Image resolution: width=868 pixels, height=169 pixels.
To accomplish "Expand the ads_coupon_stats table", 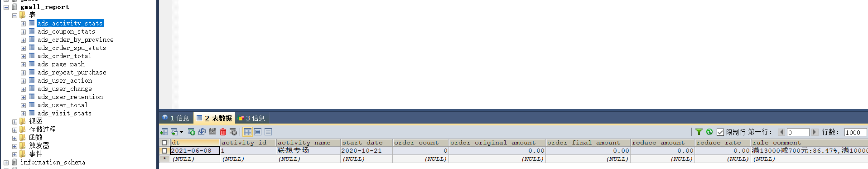I will (23, 32).
